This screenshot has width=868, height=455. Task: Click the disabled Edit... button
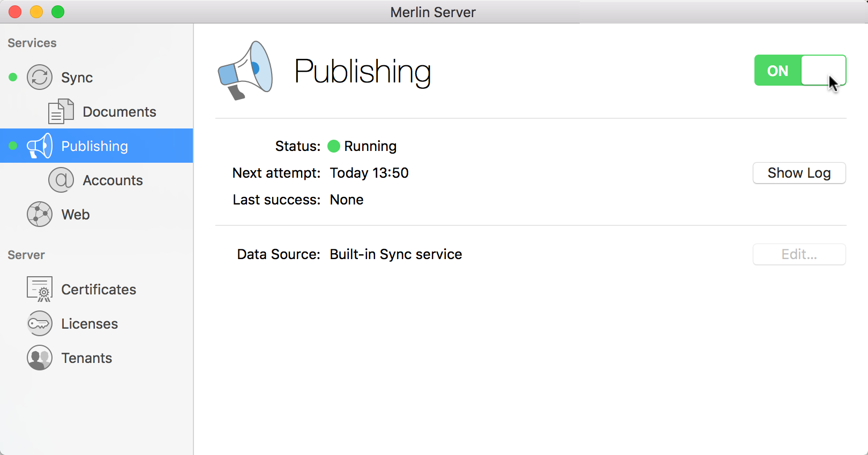[x=799, y=254]
